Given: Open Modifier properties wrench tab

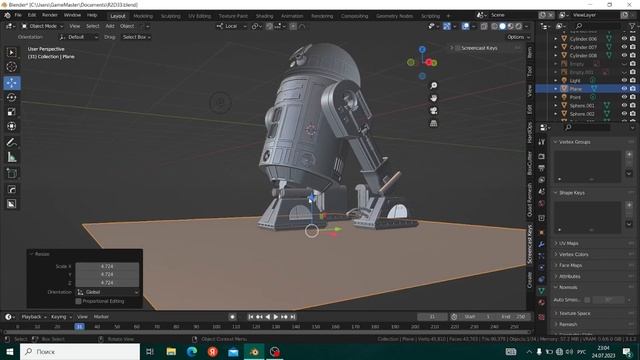Looking at the screenshot, I should tap(542, 244).
